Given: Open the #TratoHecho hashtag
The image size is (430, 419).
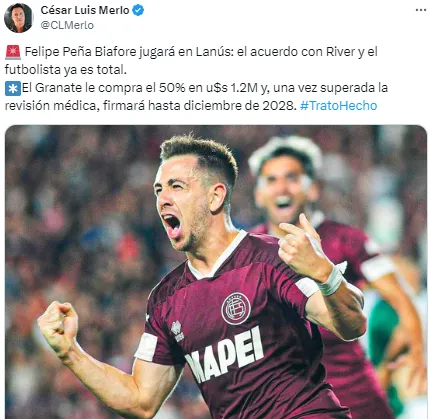Looking at the screenshot, I should 338,106.
